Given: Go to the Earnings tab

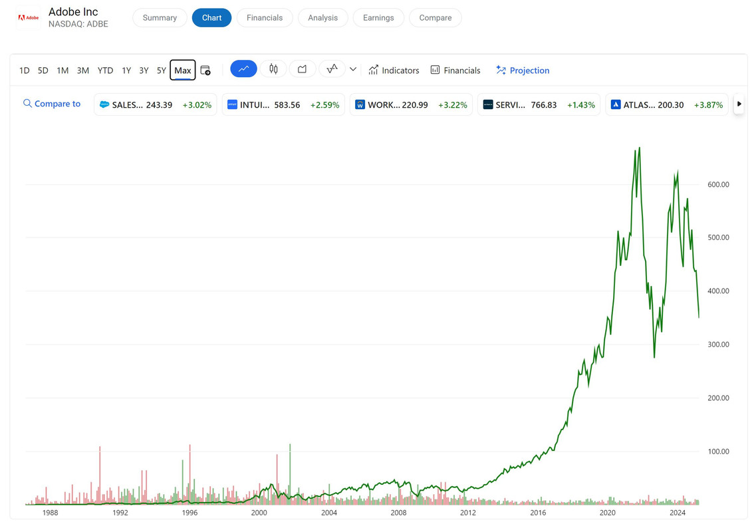Looking at the screenshot, I should (378, 18).
